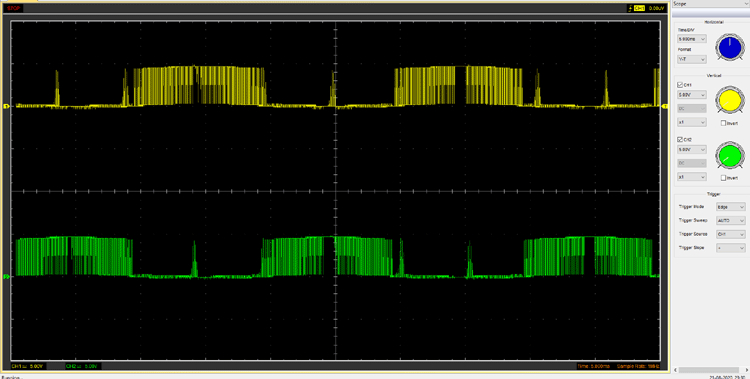Open the Time/DIV dropdown
The image size is (750, 379).
[692, 39]
